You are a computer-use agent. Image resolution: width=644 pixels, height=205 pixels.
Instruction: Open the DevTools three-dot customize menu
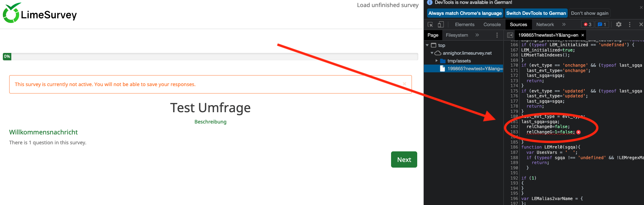tap(630, 24)
